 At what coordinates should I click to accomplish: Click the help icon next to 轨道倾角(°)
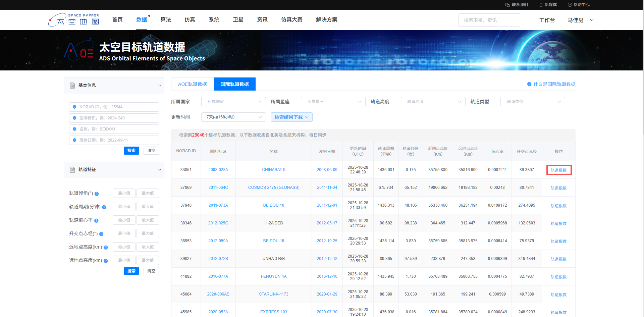tap(97, 194)
